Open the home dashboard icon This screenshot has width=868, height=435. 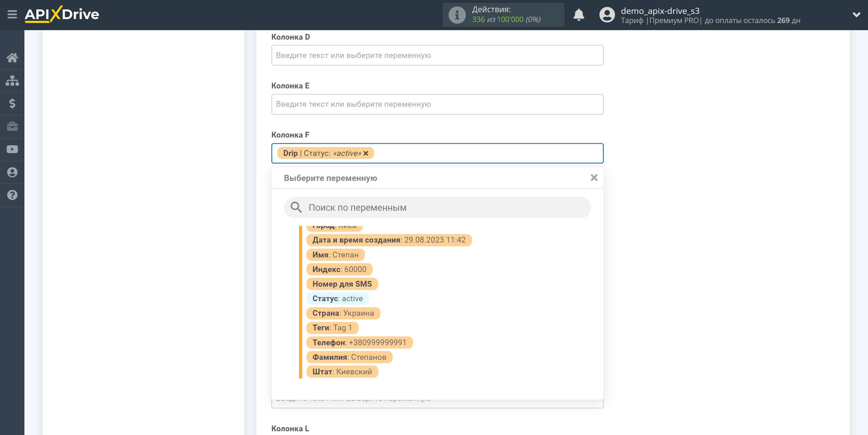12,58
